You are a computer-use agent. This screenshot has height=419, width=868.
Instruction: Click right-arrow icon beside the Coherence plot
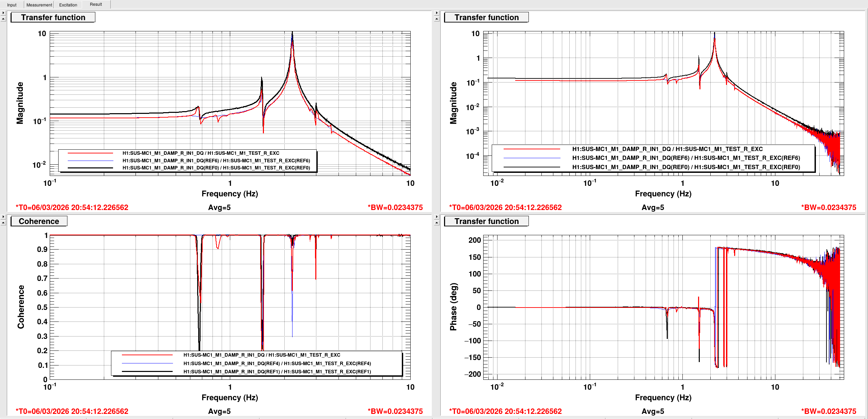coord(3,216)
